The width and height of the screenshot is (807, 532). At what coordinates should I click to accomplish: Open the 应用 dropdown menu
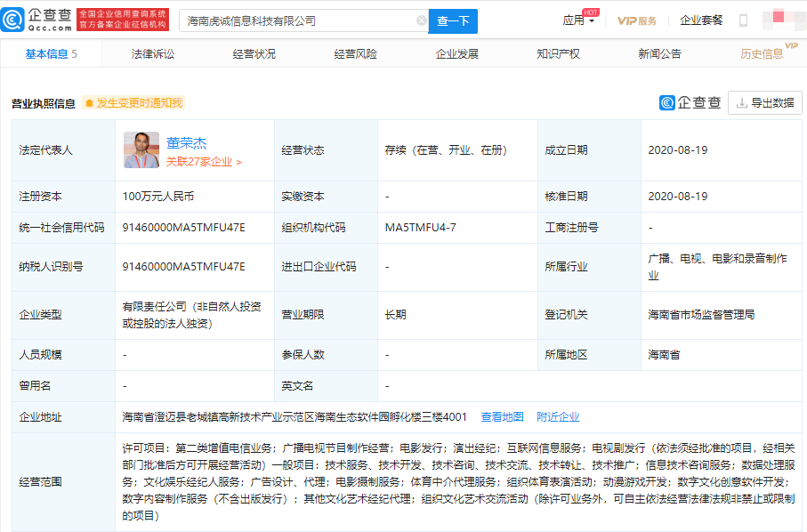[579, 20]
